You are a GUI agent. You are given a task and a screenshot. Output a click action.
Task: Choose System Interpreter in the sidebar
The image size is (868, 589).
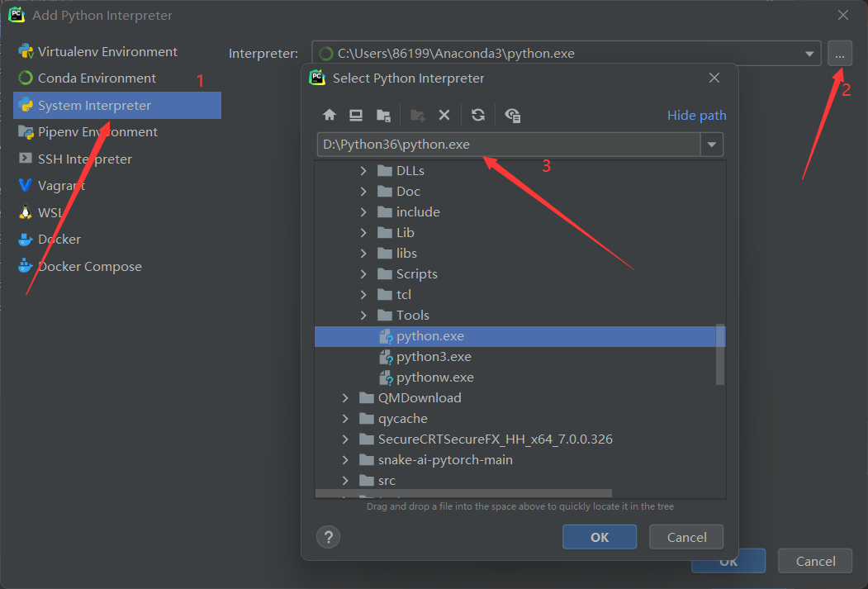[117, 105]
